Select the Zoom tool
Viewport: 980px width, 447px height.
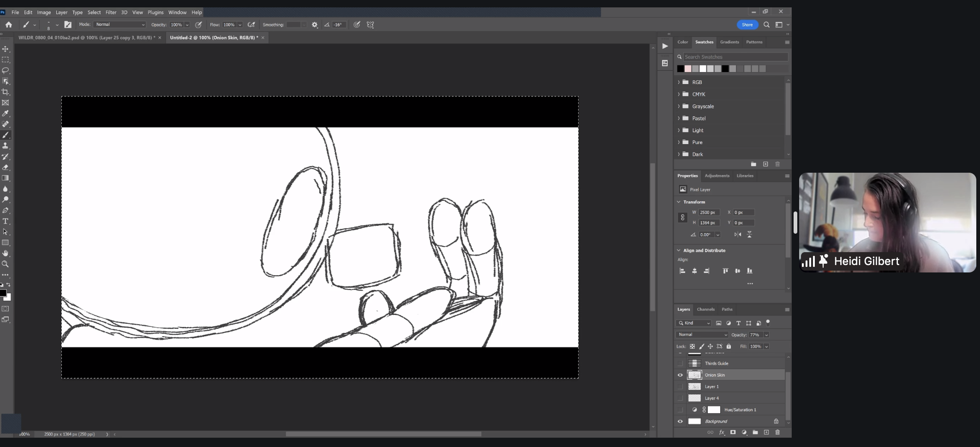tap(6, 264)
